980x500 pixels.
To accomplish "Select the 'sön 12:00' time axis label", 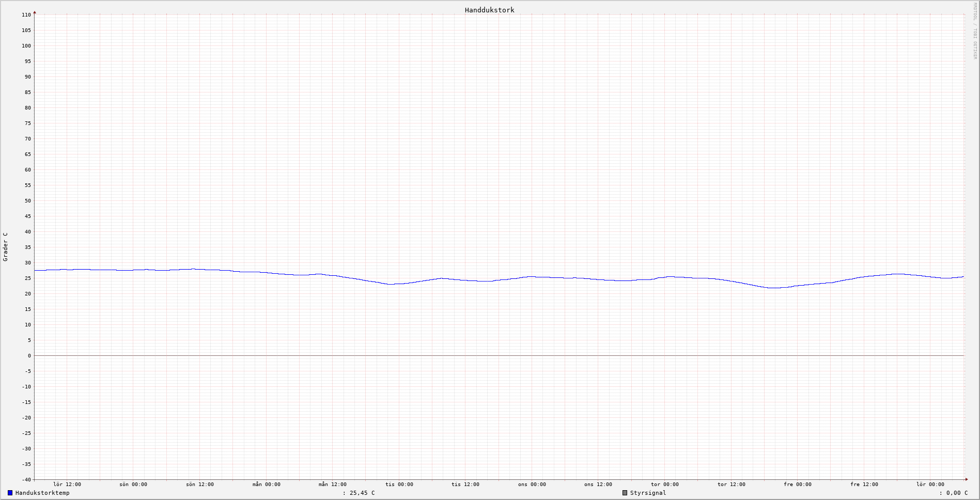I will (x=200, y=485).
